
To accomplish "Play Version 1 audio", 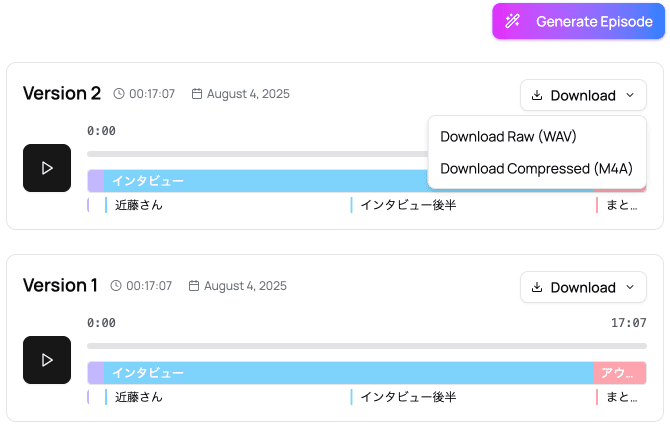I will [47, 360].
